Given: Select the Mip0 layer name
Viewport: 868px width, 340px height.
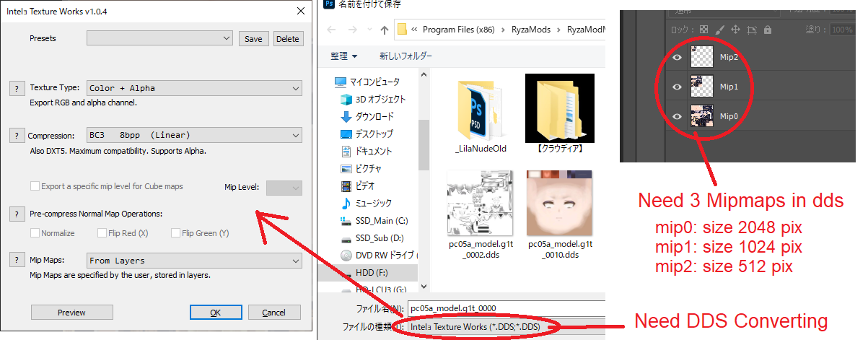Looking at the screenshot, I should (729, 115).
